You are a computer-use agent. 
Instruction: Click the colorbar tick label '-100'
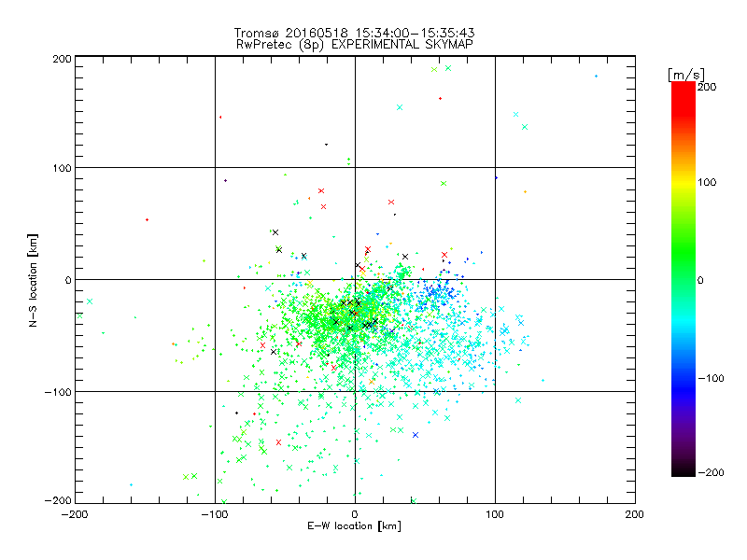coord(711,379)
